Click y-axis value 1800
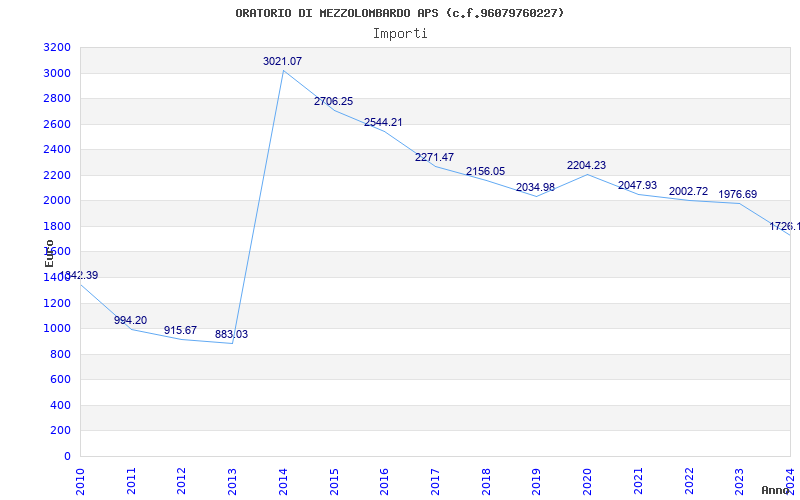The height and width of the screenshot is (500, 800). click(x=57, y=227)
